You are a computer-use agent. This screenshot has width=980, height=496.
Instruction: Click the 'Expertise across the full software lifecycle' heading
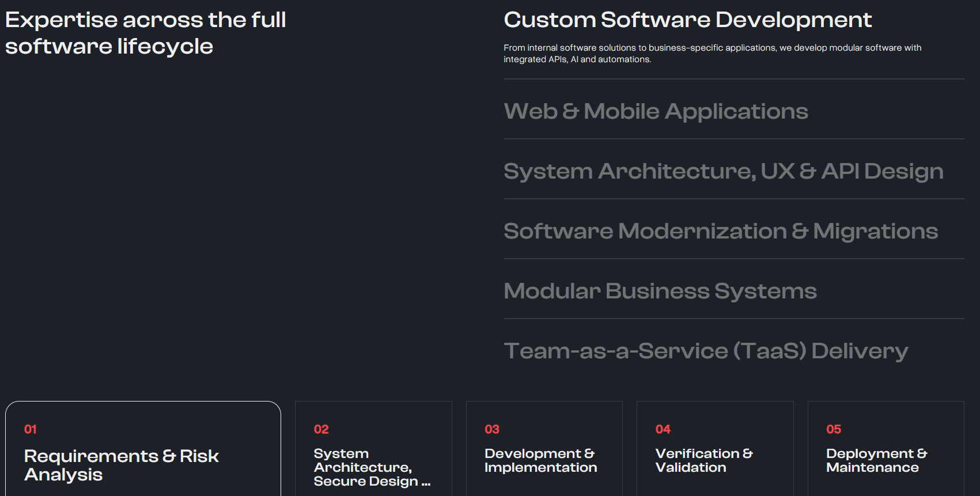(145, 33)
